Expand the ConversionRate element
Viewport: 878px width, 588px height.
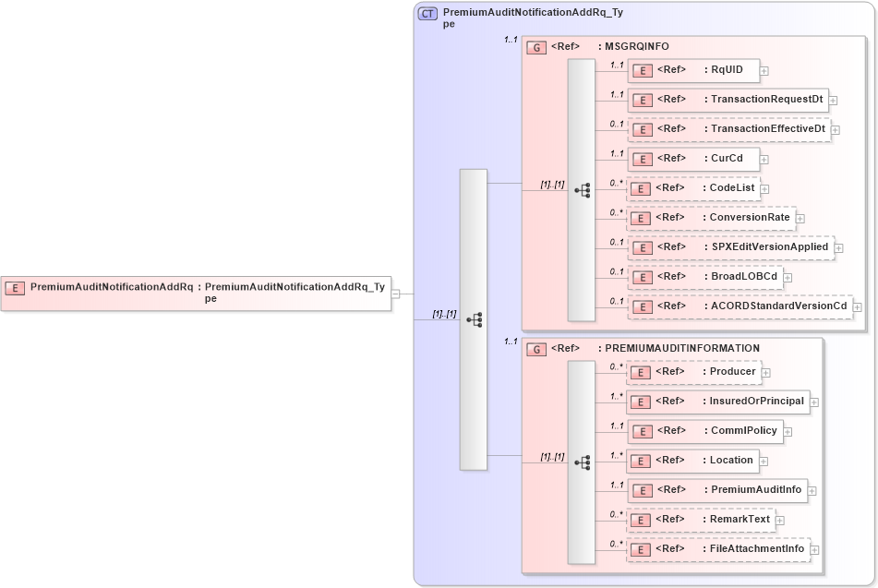(800, 218)
